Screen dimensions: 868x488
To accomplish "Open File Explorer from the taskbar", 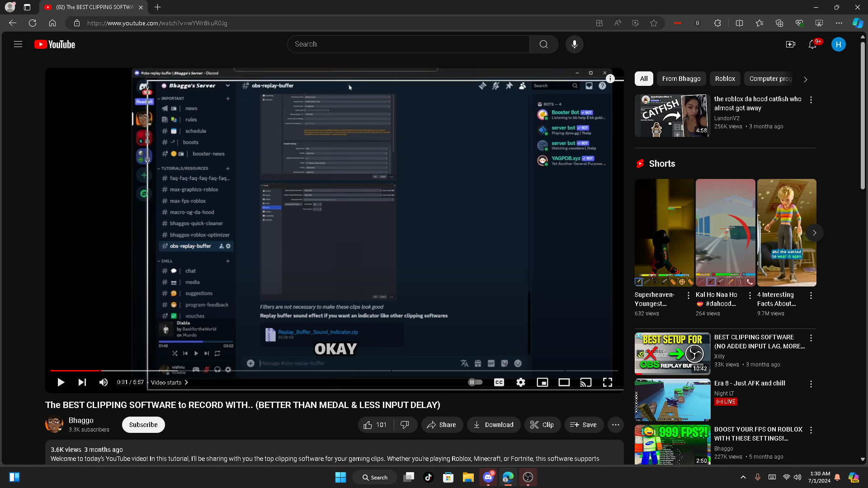I will click(468, 477).
